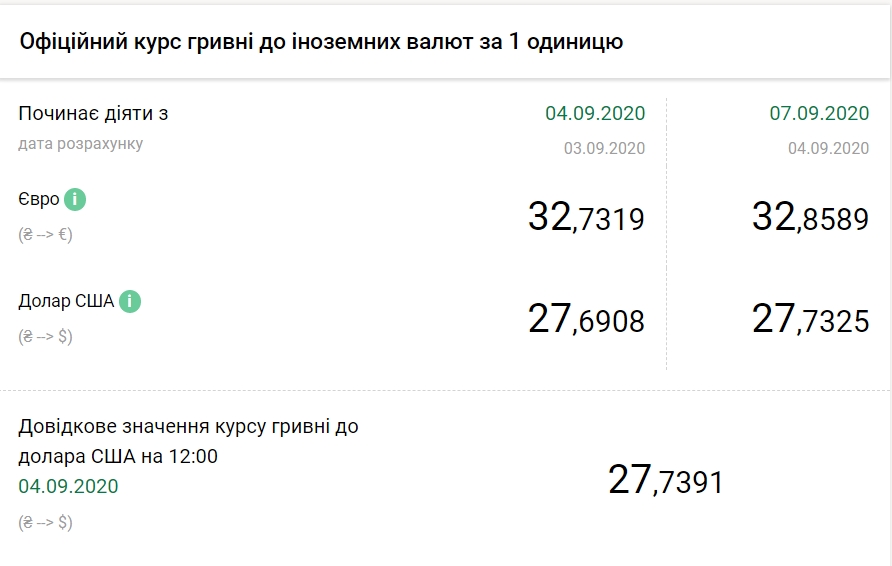This screenshot has width=892, height=566.
Task: Click the hryvnia-to-euro conversion symbol label
Action: (x=45, y=235)
